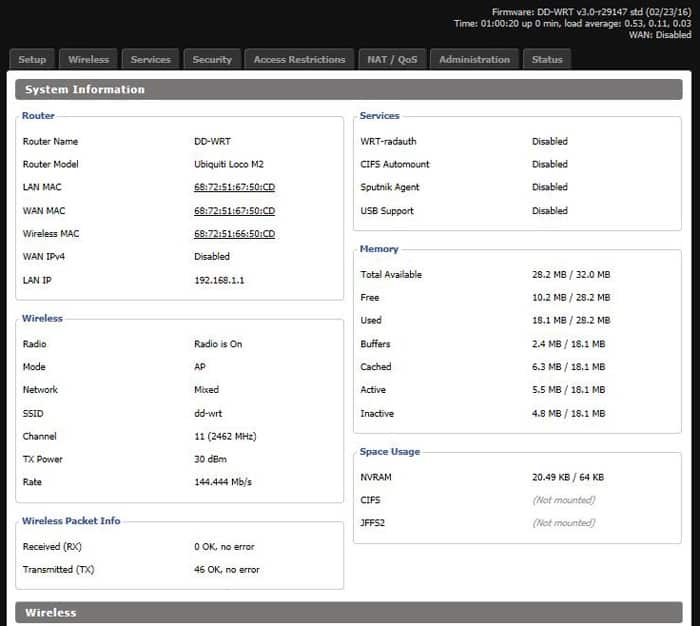700x626 pixels.
Task: Click the TX Power value 30 dBm
Action: [210, 459]
